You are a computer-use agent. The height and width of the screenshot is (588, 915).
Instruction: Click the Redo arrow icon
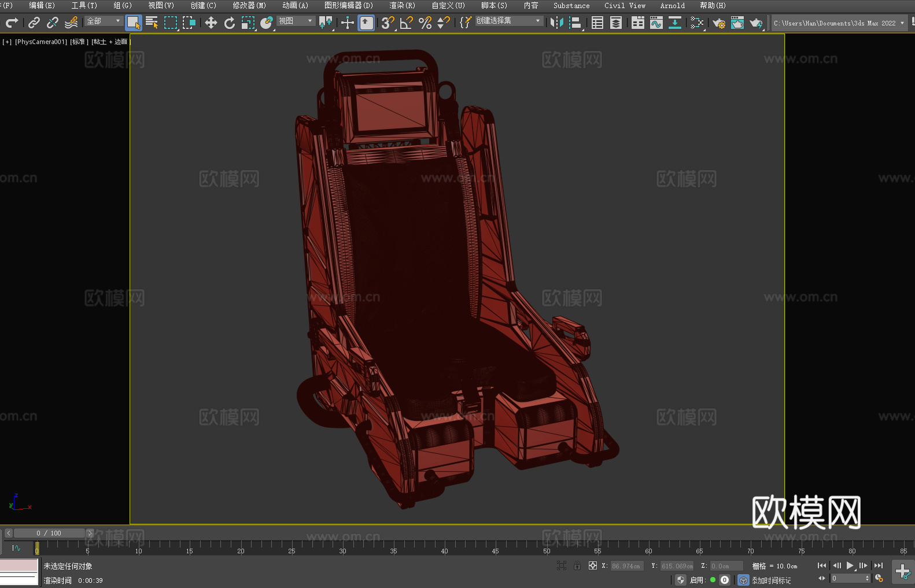coord(12,23)
